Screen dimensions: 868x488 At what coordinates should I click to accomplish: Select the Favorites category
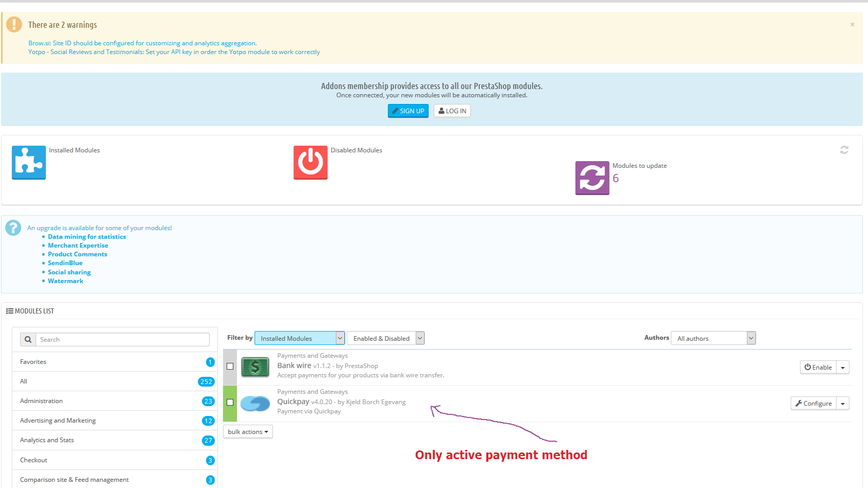click(x=115, y=362)
